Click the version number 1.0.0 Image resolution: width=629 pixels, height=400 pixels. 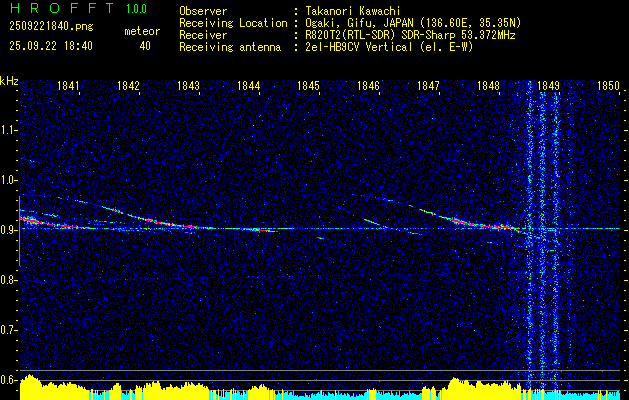point(136,9)
